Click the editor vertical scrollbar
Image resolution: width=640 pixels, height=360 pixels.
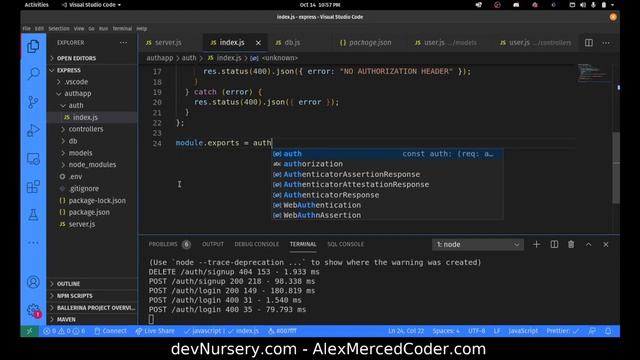click(616, 167)
